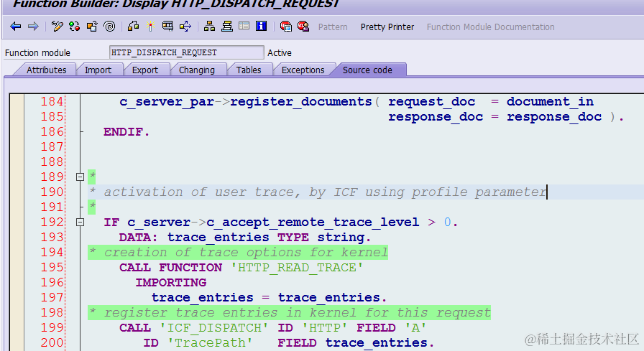Screen dimensions: 644x351
Task: Open Function Module Documentation
Action: click(x=490, y=27)
